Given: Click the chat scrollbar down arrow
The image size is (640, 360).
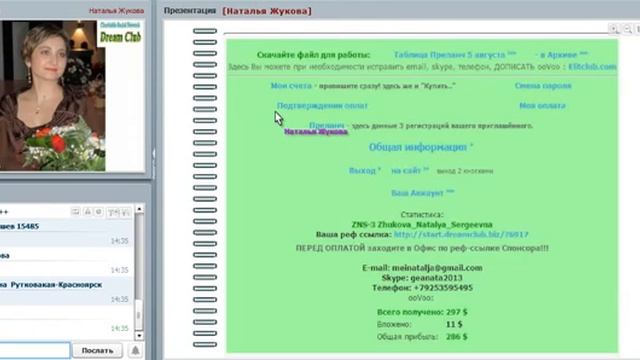Looking at the screenshot, I should (139, 336).
